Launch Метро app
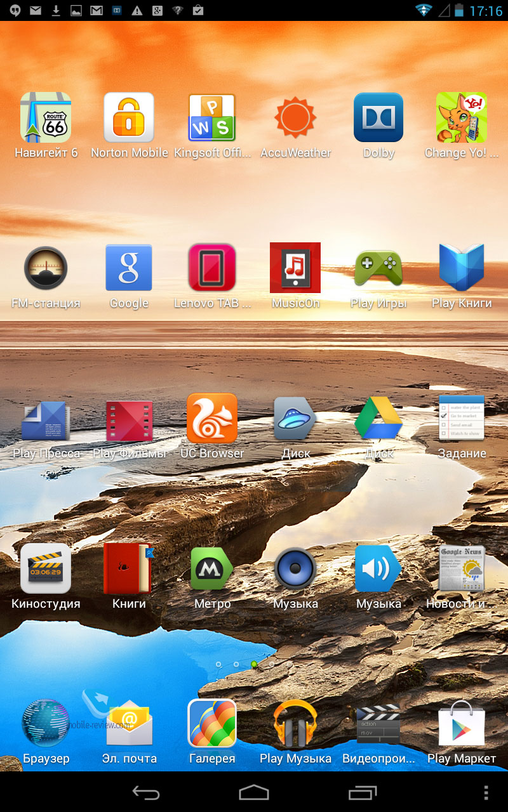 pos(212,568)
